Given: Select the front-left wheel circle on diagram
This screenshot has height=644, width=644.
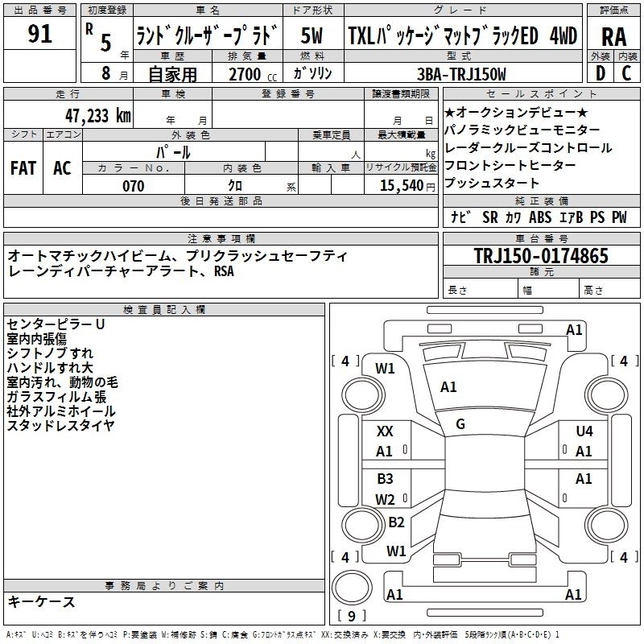Looking at the screenshot, I should (363, 395).
